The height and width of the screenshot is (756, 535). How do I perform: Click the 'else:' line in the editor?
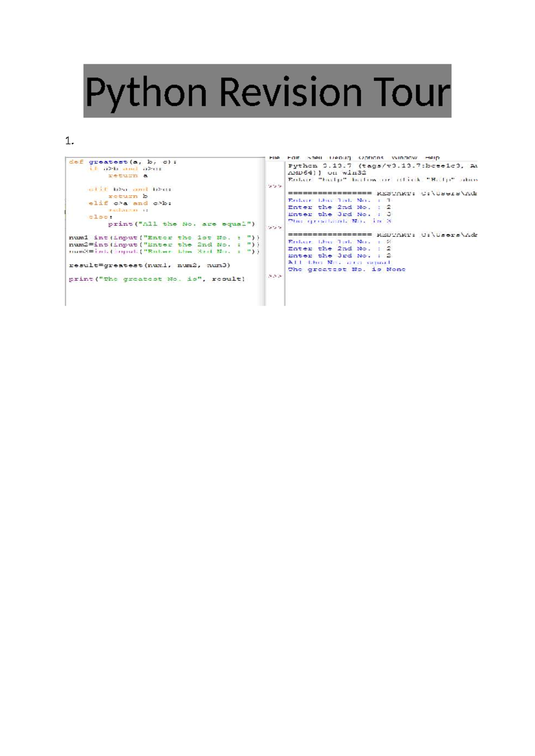100,217
